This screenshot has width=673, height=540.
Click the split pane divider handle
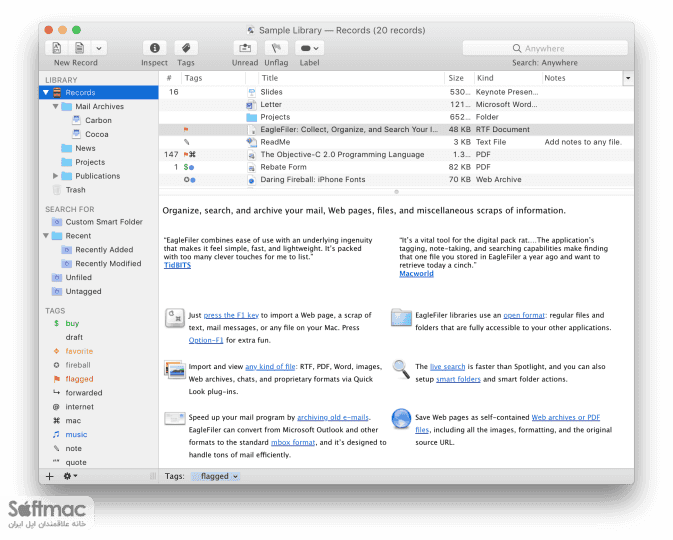(397, 191)
